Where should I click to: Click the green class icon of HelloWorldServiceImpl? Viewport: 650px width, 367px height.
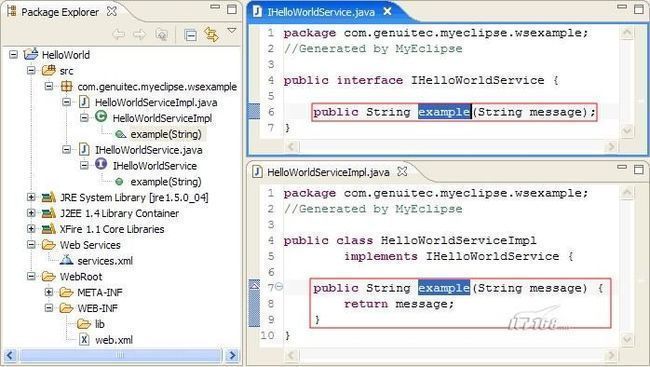(x=101, y=117)
